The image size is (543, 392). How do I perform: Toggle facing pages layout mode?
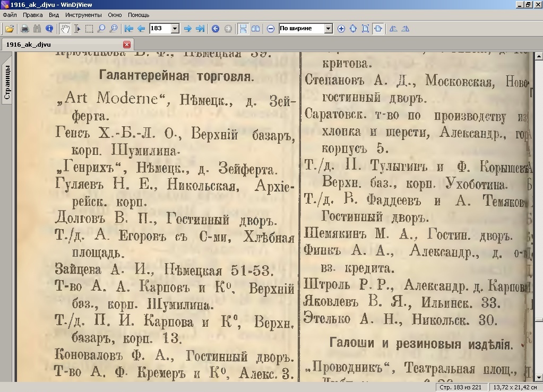coord(255,29)
